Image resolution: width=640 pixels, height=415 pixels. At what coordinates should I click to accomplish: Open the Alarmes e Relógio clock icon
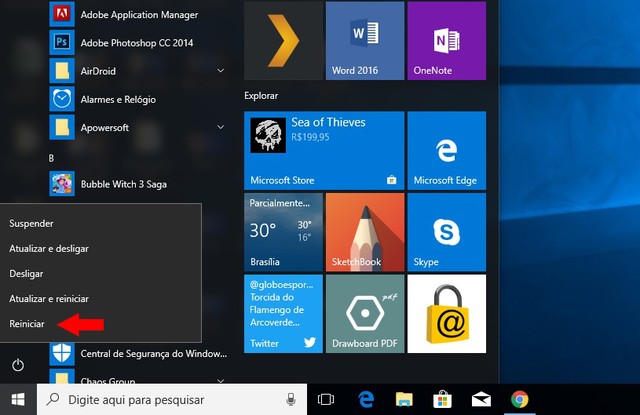click(x=62, y=99)
